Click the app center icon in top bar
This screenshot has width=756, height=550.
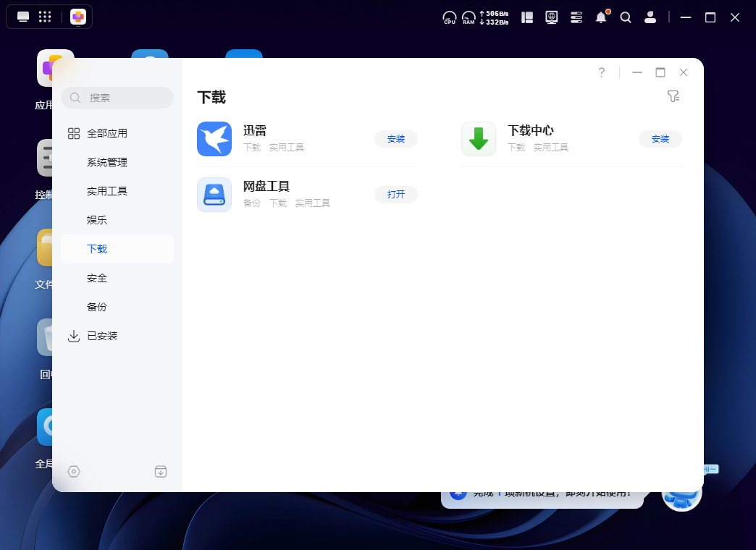point(78,17)
